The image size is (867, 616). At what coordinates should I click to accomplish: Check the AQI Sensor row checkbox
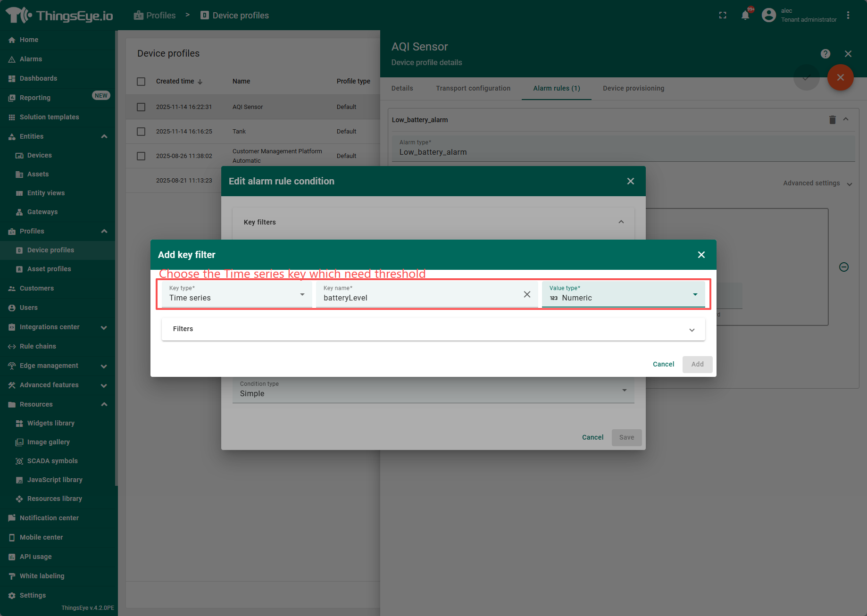tap(141, 107)
